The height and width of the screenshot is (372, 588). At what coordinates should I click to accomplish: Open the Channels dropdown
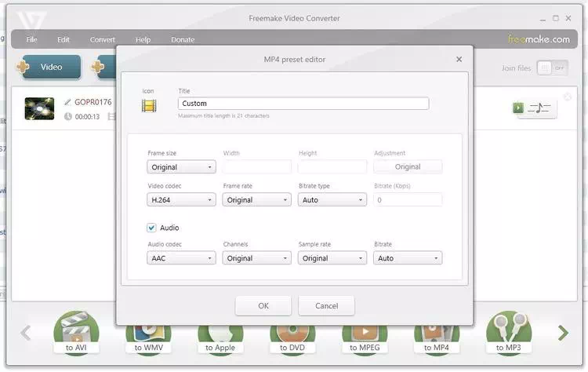[x=257, y=258]
